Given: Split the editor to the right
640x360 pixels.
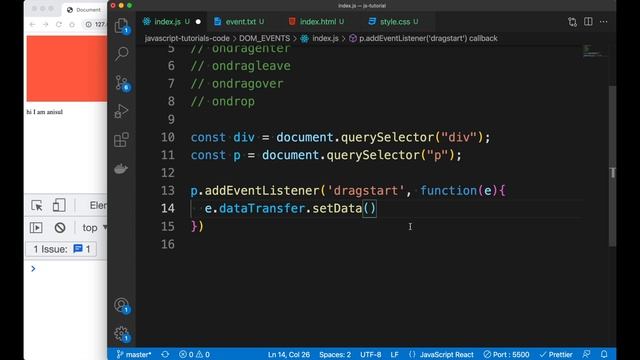Looking at the screenshot, I should coord(588,22).
